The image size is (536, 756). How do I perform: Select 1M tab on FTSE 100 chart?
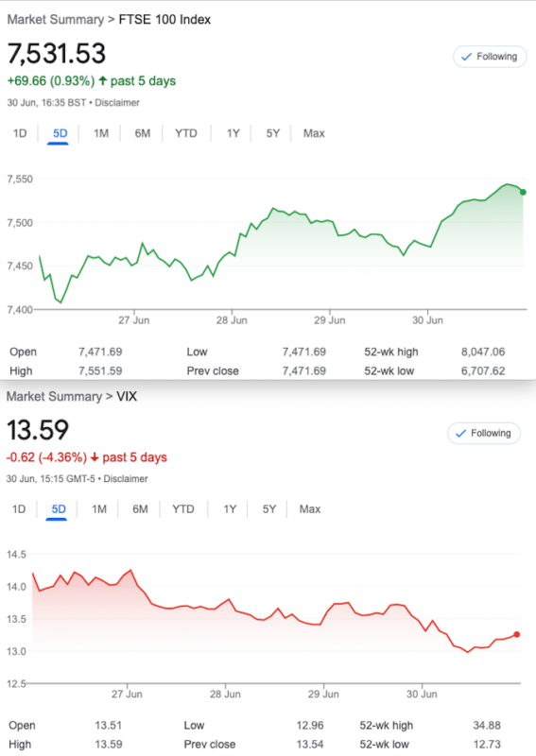[101, 133]
